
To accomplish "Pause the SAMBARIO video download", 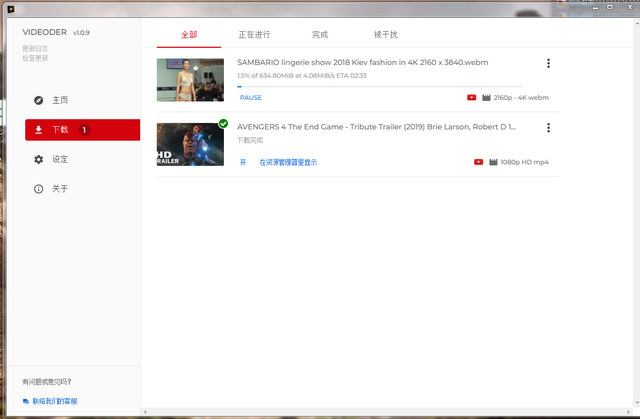I will click(x=251, y=98).
